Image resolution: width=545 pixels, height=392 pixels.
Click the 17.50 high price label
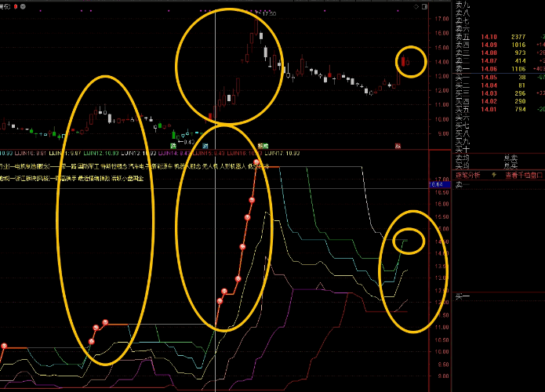pos(269,13)
